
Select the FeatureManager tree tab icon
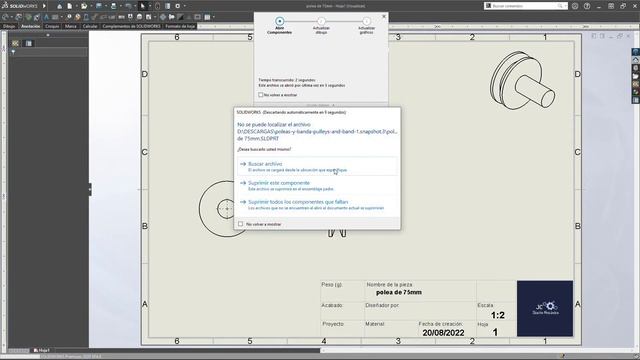(15, 43)
